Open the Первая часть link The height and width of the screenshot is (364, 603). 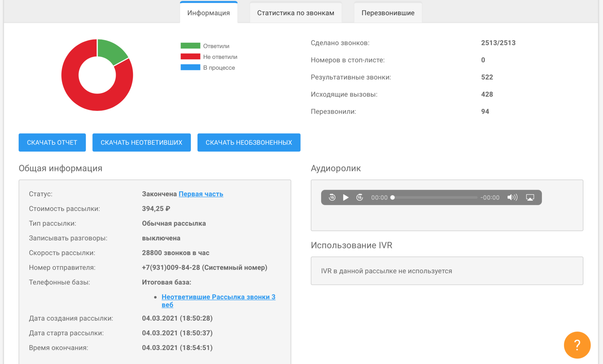pyautogui.click(x=201, y=194)
